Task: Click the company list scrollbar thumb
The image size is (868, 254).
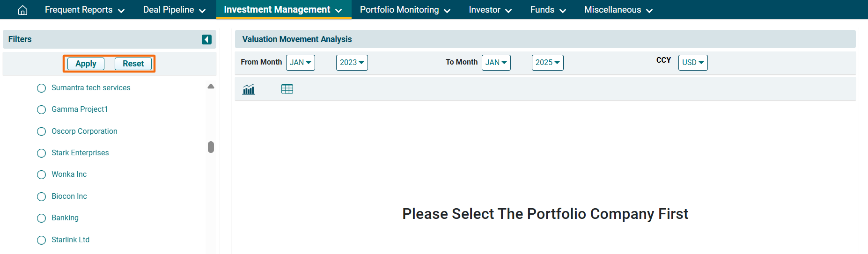Action: pos(211,147)
